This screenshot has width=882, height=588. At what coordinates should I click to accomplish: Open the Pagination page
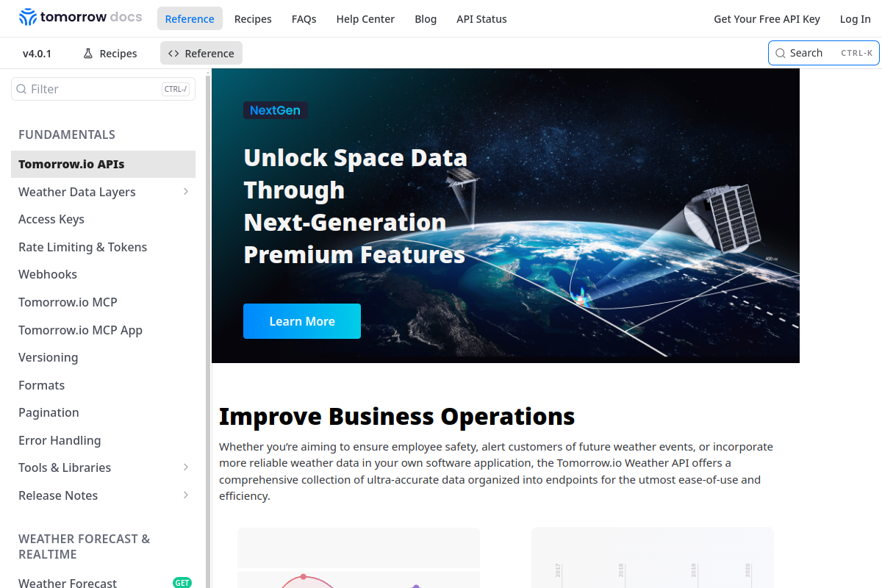coord(103,412)
